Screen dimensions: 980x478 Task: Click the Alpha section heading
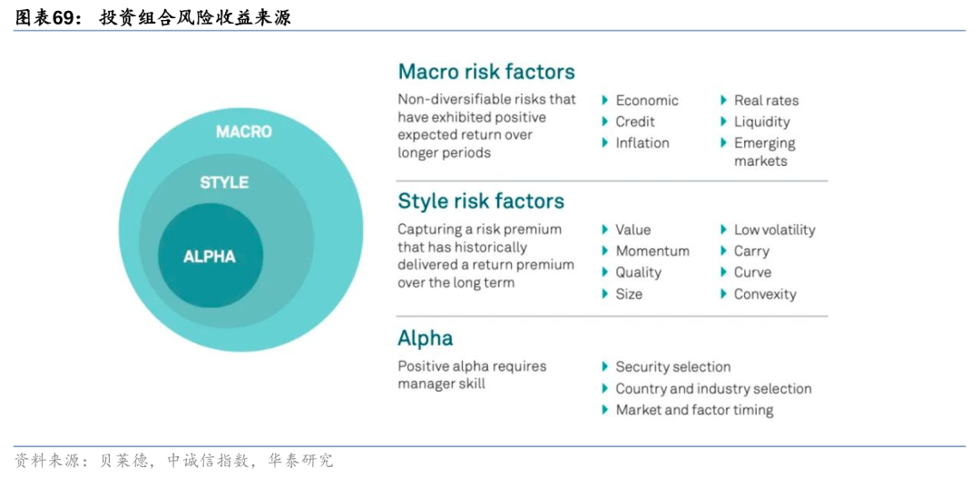pyautogui.click(x=425, y=338)
